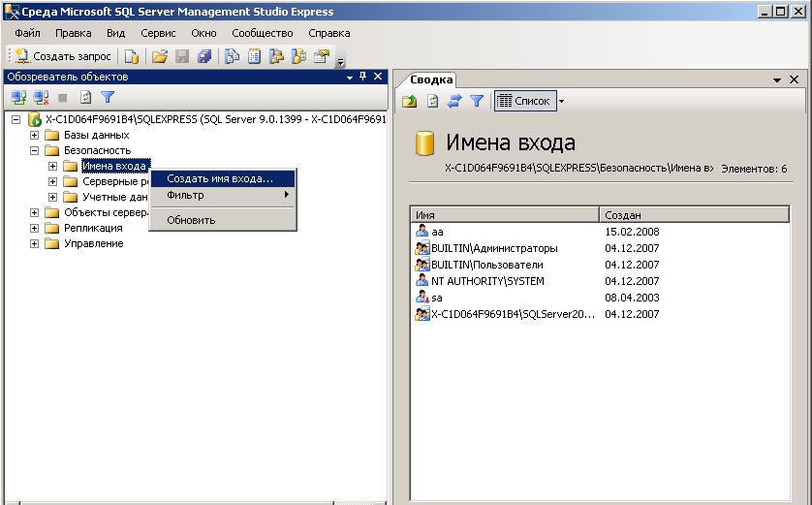Open the Окно menu

(x=203, y=33)
